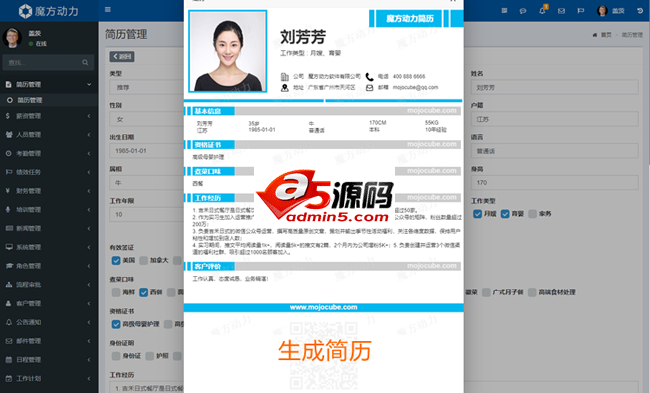Expand the 培训管理 sidebar menu
The height and width of the screenshot is (393, 650).
[49, 209]
